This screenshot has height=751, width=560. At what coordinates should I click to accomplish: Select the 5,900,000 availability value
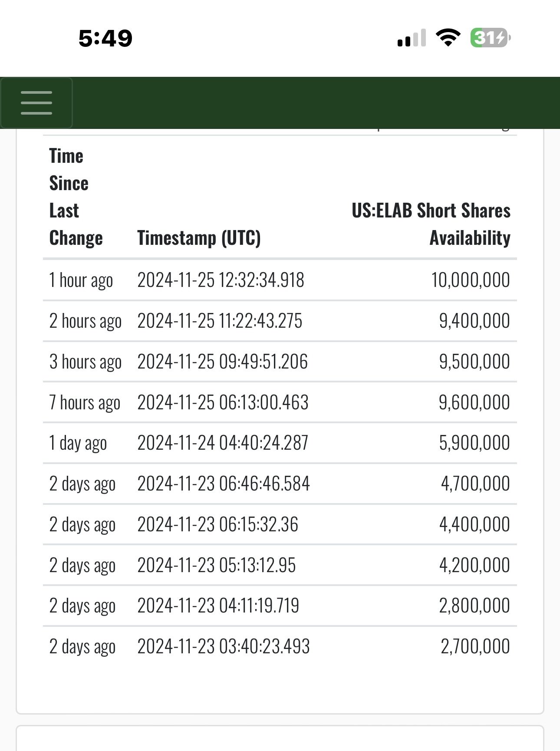coord(474,443)
